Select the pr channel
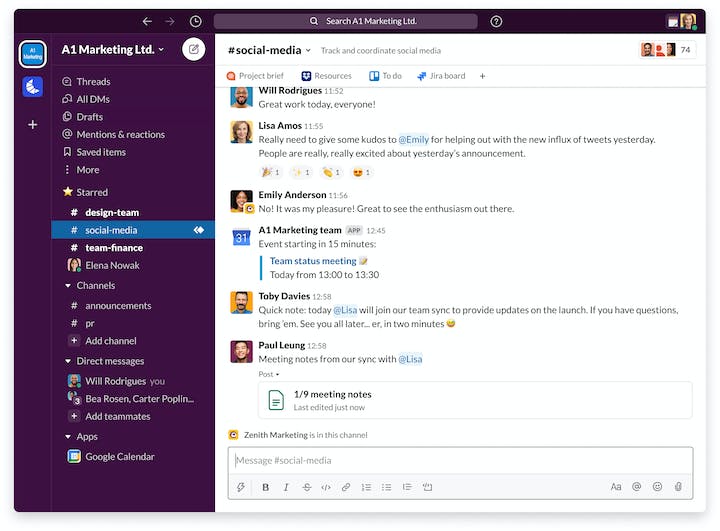The image size is (720, 531). 133,323
